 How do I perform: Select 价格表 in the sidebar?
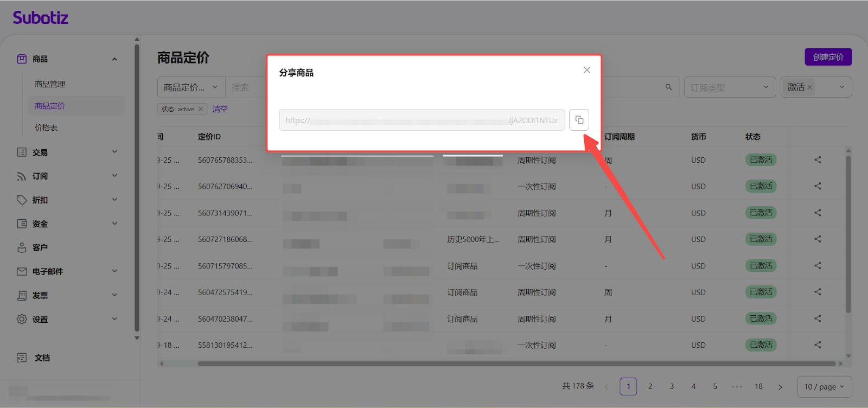tap(46, 127)
